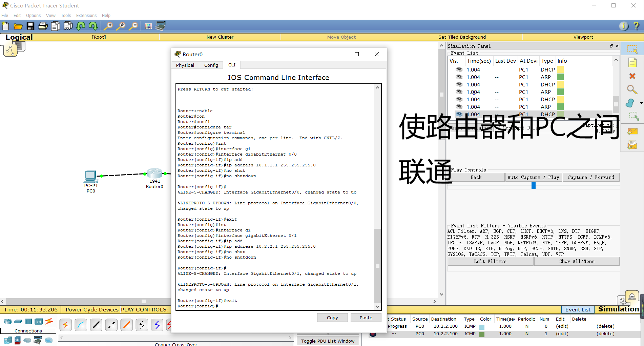Redo using the right green arrow icon
Image resolution: width=644 pixels, height=346 pixels.
93,26
